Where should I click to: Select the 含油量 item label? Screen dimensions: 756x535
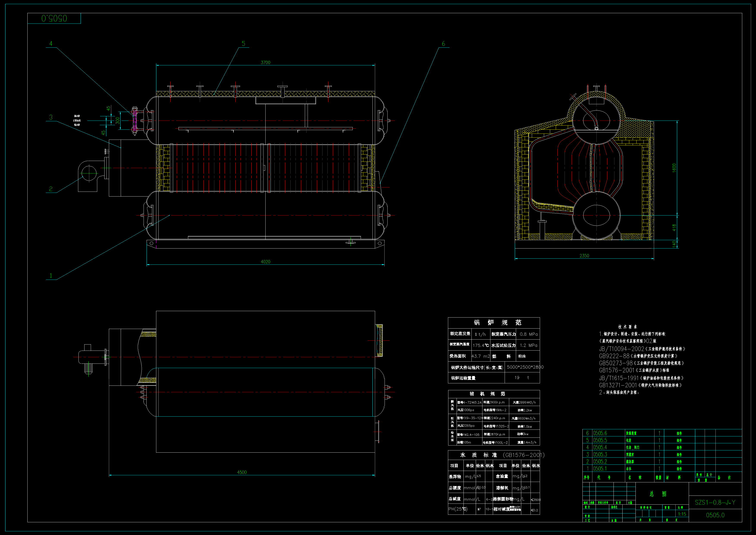pyautogui.click(x=502, y=476)
